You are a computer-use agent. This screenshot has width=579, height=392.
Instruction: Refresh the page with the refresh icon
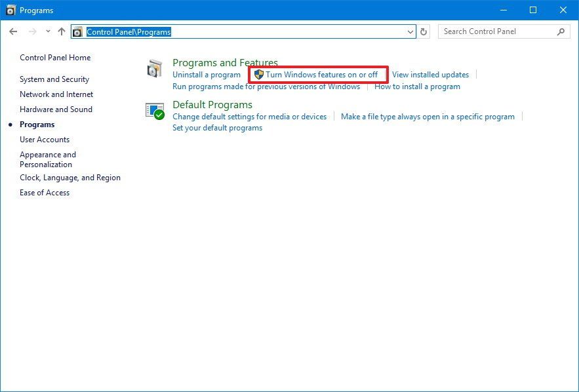[x=423, y=31]
